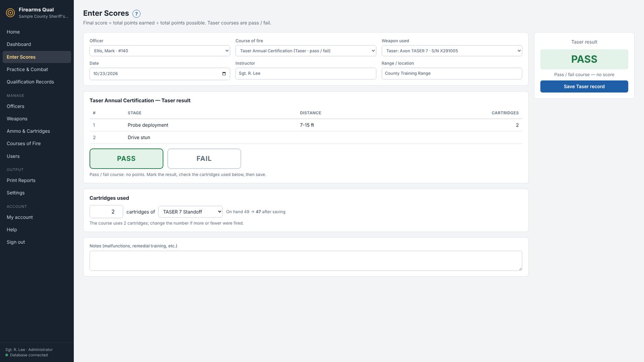Image resolution: width=644 pixels, height=362 pixels.
Task: Mark the result as FAIL
Action: point(204,159)
